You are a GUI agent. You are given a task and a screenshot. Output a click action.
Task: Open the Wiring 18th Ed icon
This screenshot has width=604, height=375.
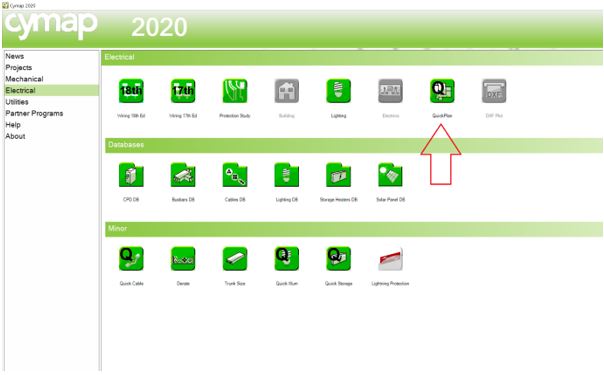click(131, 91)
